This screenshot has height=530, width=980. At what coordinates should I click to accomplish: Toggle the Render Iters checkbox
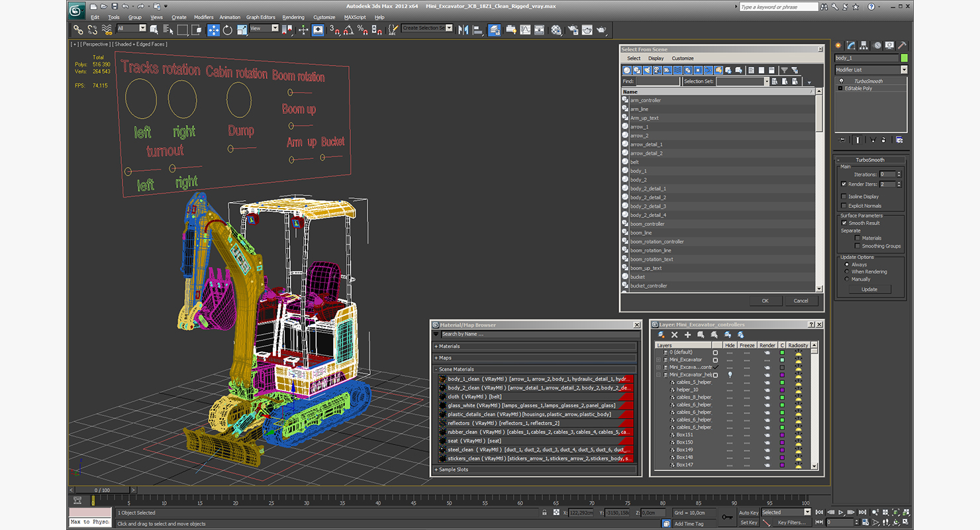[844, 184]
